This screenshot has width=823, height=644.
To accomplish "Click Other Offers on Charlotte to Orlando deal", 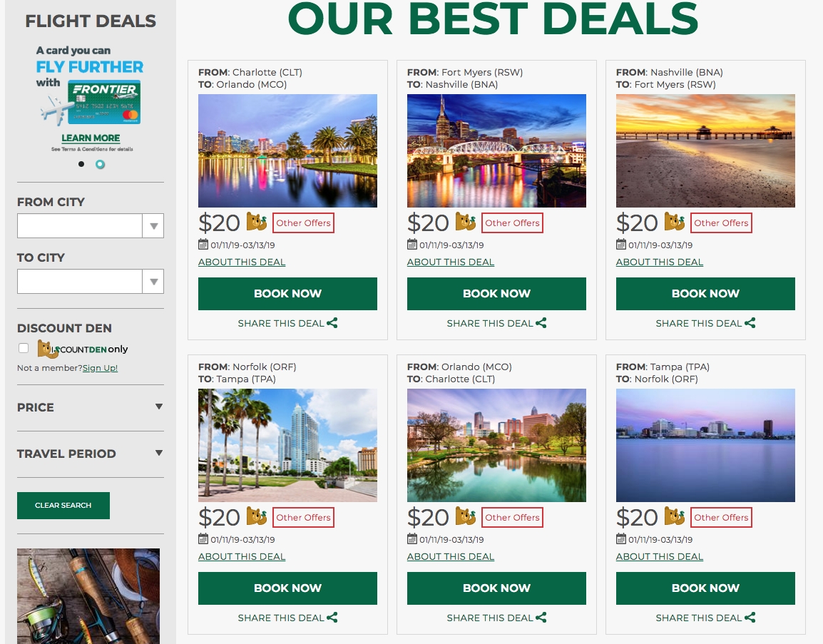I will click(303, 223).
